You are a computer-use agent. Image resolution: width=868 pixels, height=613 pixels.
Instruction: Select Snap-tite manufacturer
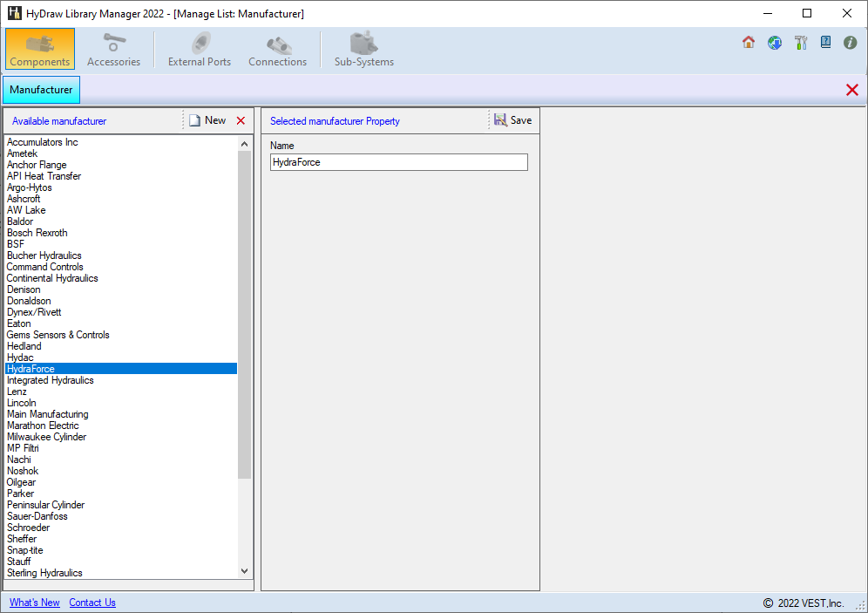pyautogui.click(x=121, y=550)
